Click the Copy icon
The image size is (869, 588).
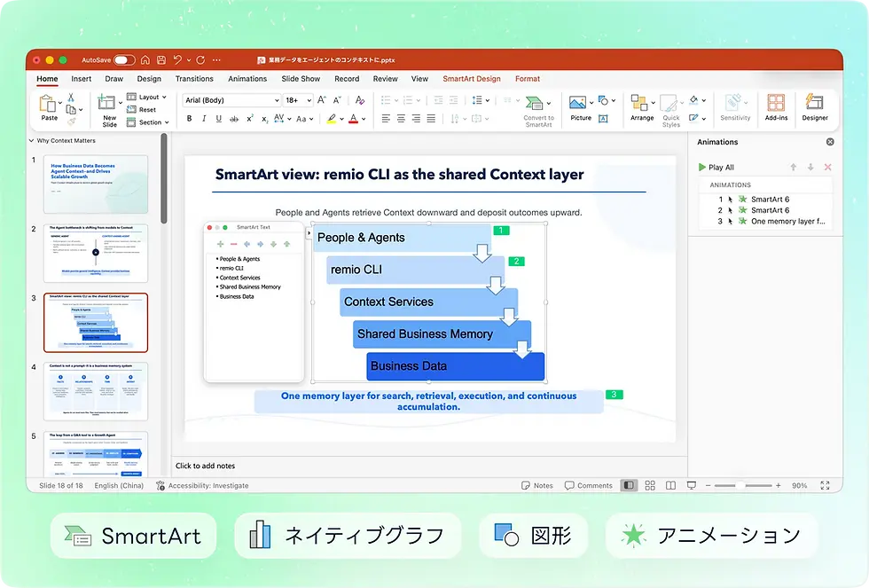[71, 110]
